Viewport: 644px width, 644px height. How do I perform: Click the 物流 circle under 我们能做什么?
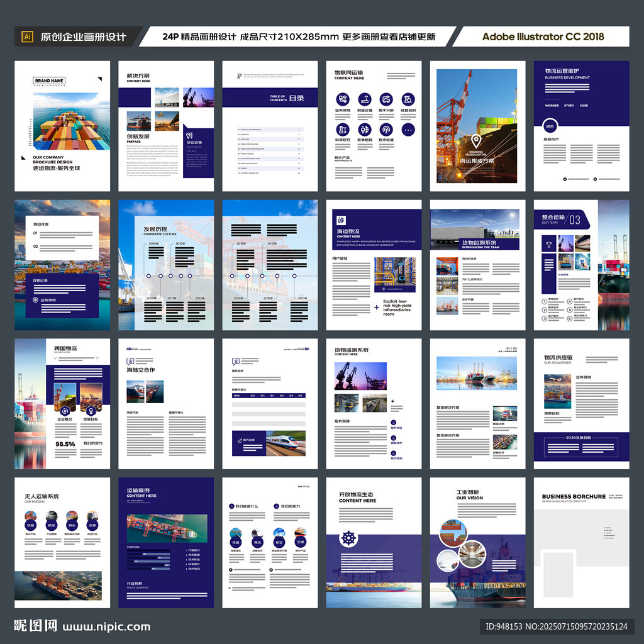point(257,542)
